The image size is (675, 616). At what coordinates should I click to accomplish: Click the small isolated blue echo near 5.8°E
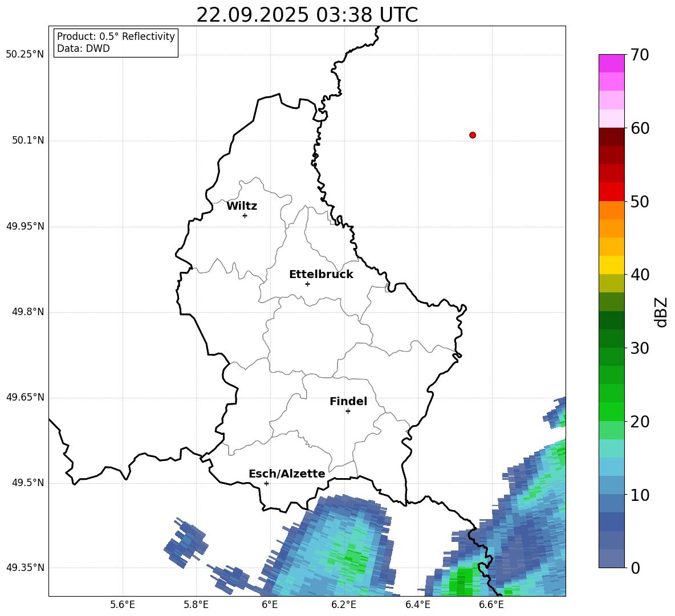(186, 543)
